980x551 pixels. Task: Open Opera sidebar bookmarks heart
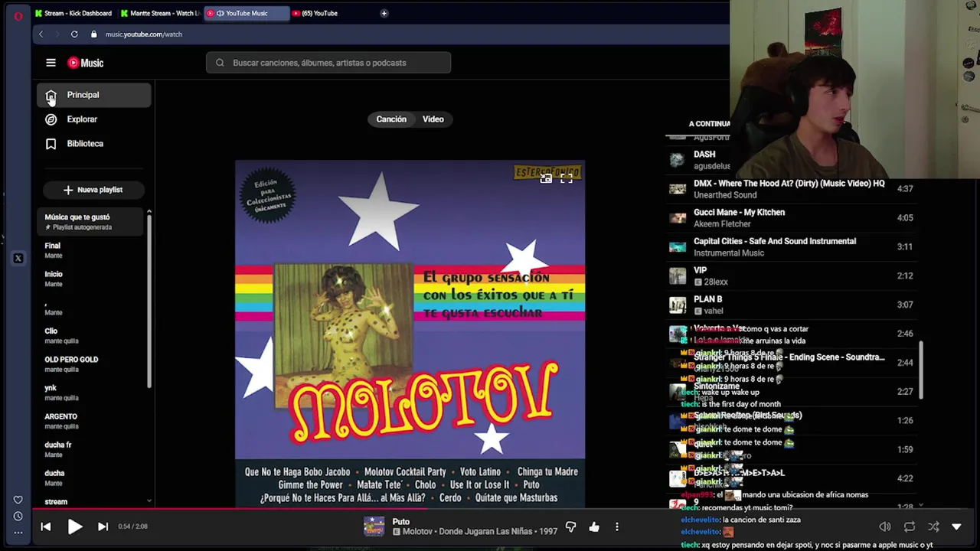click(x=18, y=500)
